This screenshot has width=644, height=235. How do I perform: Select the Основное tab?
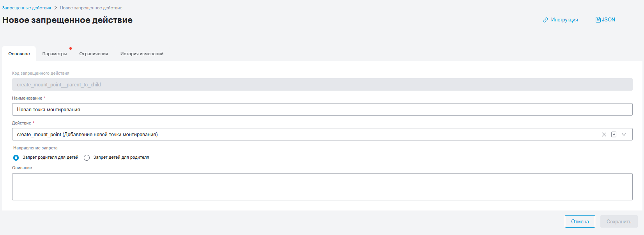[x=19, y=54]
